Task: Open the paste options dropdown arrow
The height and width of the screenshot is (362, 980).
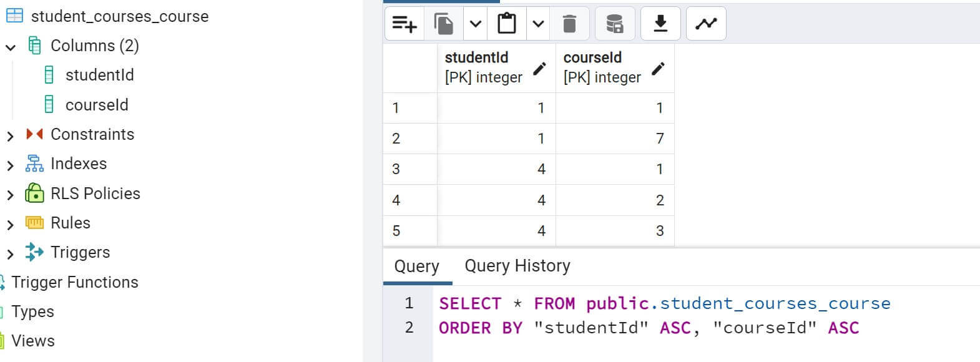Action: click(538, 24)
